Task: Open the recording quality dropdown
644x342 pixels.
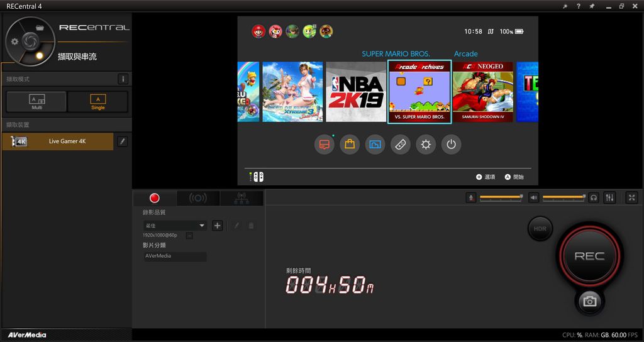Action: 175,226
